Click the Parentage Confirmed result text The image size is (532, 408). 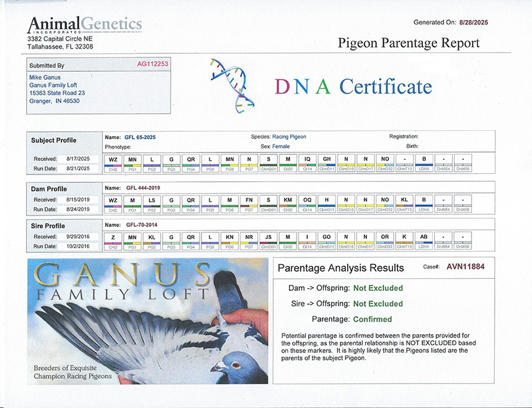(372, 319)
